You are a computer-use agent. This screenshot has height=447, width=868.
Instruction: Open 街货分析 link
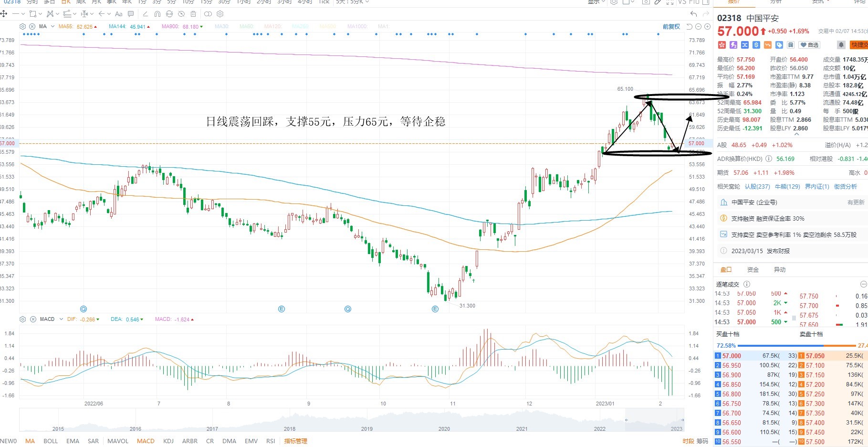point(846,187)
